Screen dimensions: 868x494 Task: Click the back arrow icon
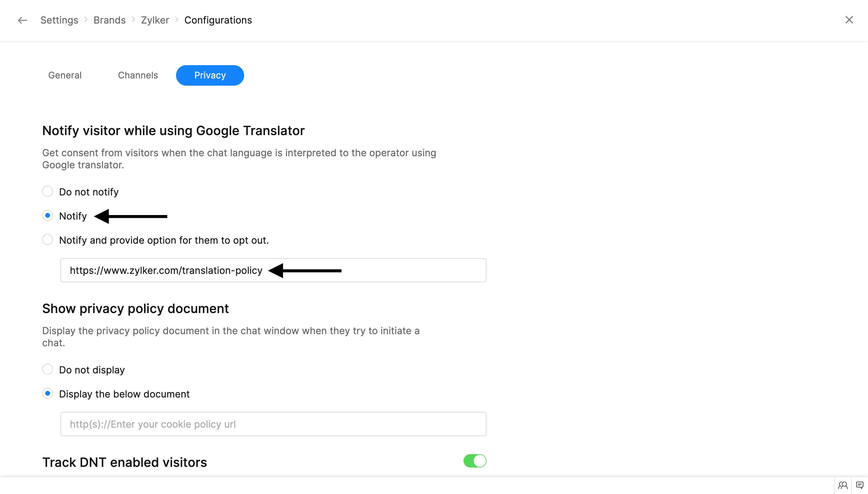click(x=22, y=21)
